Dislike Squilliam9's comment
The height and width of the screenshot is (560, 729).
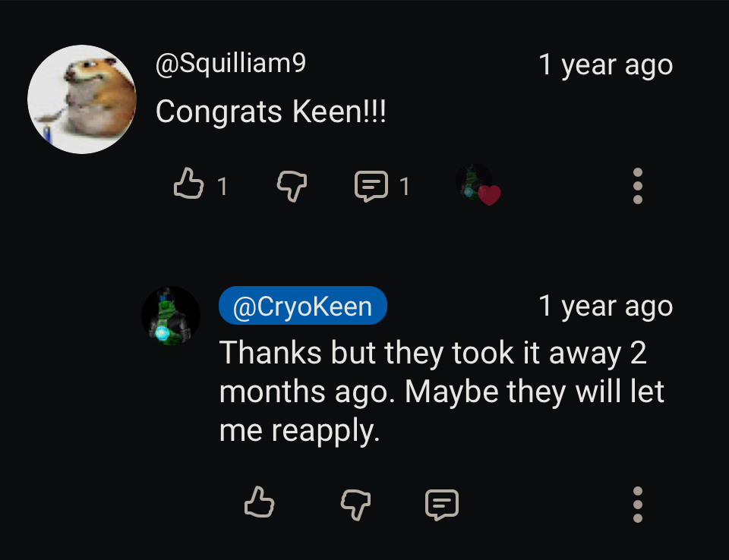(292, 185)
